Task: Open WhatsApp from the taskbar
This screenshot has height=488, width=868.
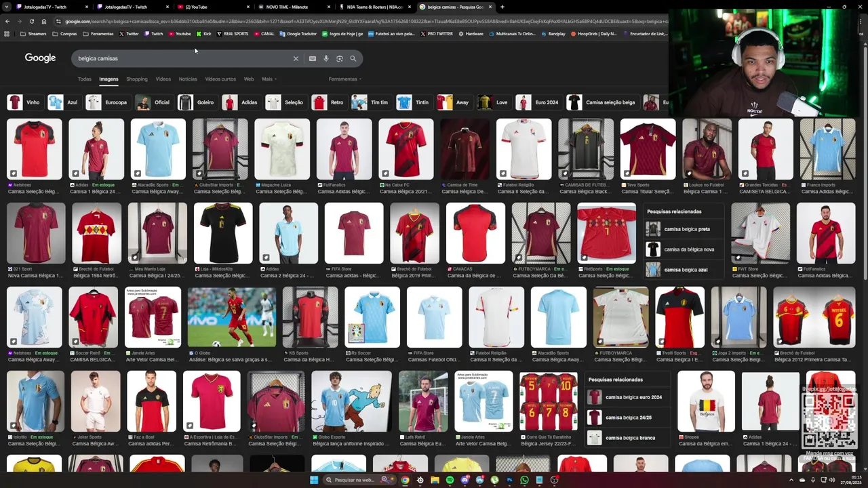Action: [524, 480]
